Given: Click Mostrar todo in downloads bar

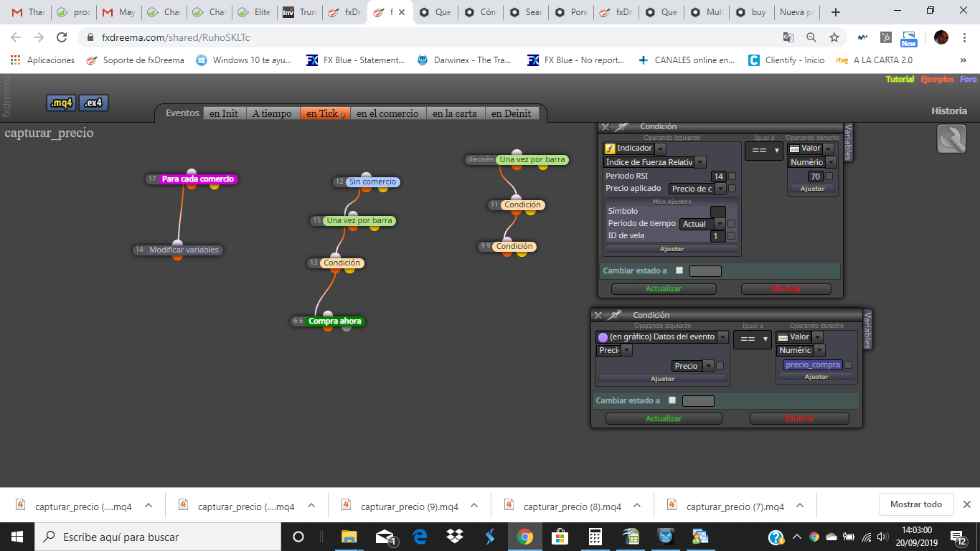Looking at the screenshot, I should point(916,504).
